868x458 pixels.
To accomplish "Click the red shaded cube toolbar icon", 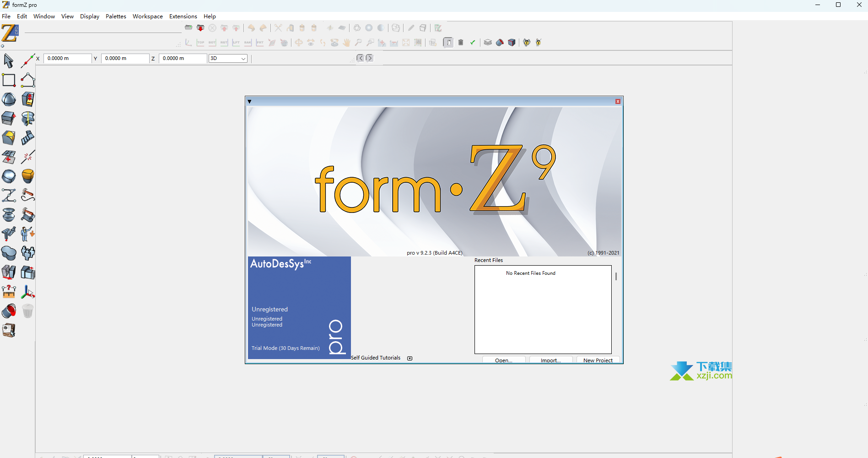I will click(512, 43).
